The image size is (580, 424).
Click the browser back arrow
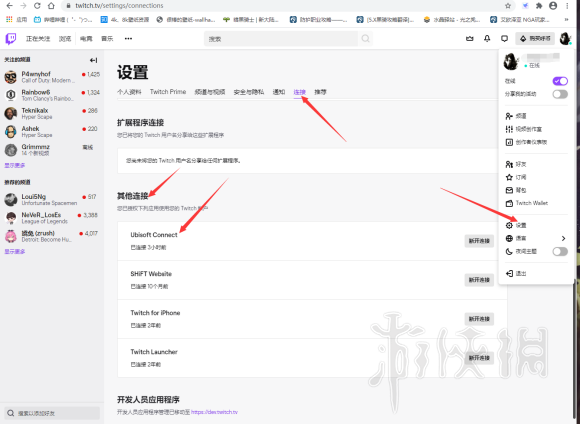(x=10, y=6)
